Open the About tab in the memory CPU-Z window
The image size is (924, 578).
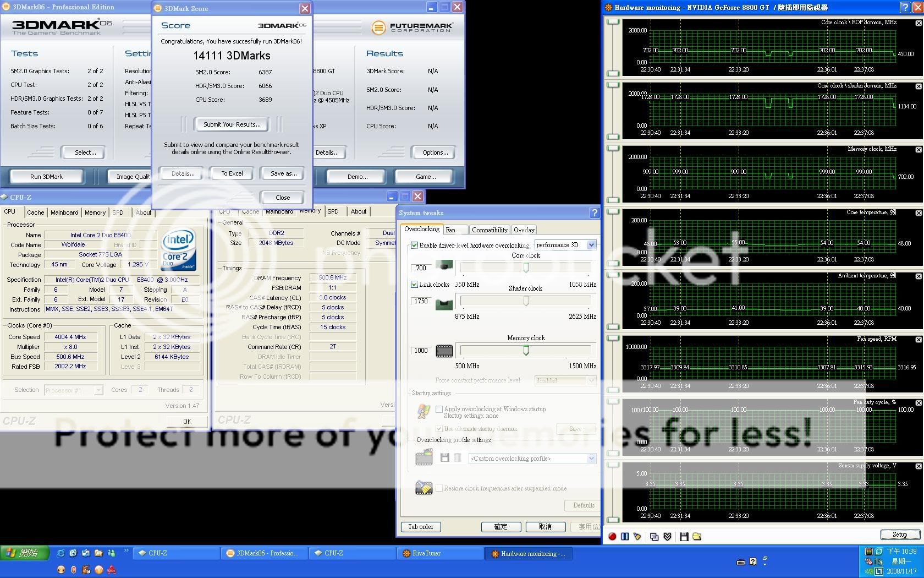(x=359, y=211)
